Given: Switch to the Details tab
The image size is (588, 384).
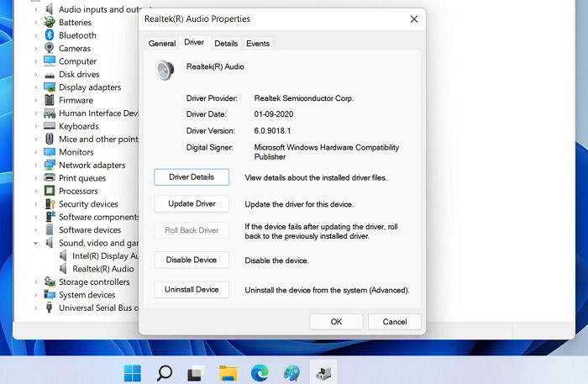Looking at the screenshot, I should [226, 44].
